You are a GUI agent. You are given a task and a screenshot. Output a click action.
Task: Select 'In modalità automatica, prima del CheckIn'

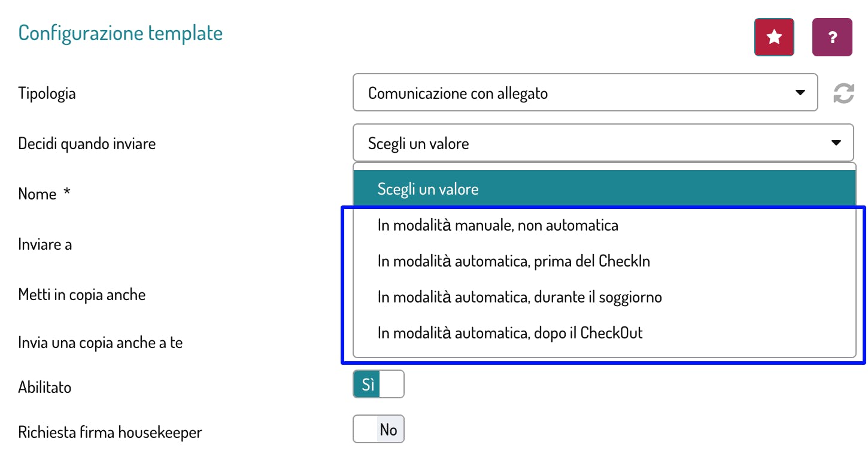(x=514, y=261)
